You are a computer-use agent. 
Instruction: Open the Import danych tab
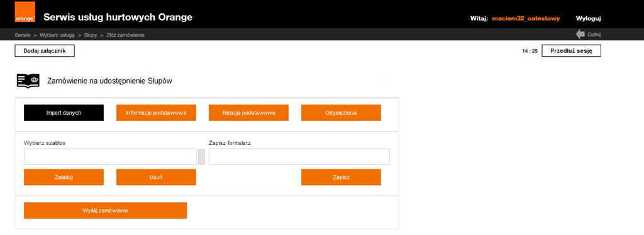click(x=64, y=113)
